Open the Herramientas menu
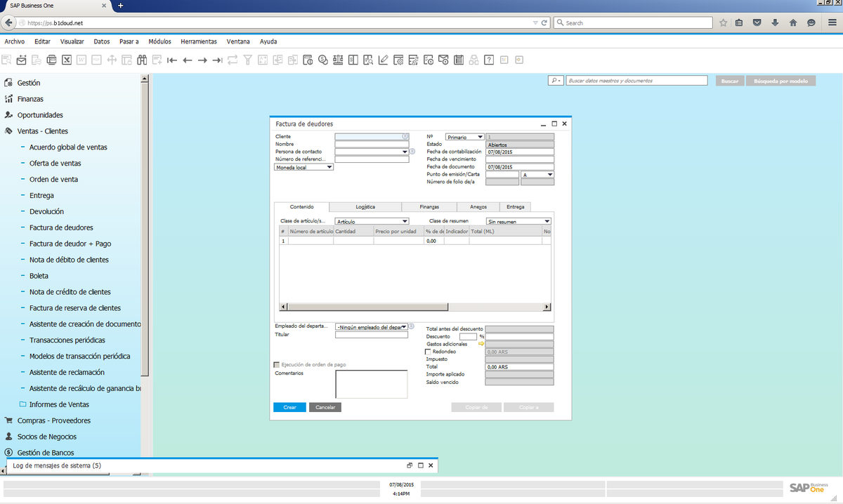 199,41
